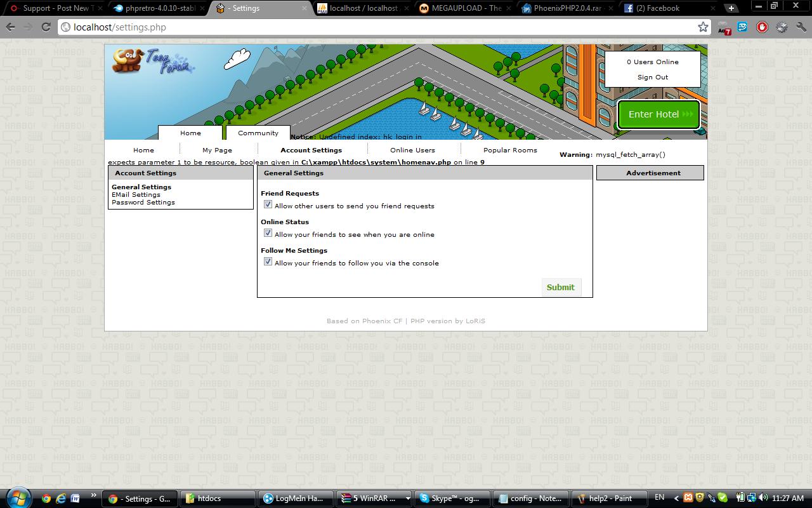The image size is (812, 508).
Task: Open the Popular Rooms link
Action: click(x=510, y=150)
